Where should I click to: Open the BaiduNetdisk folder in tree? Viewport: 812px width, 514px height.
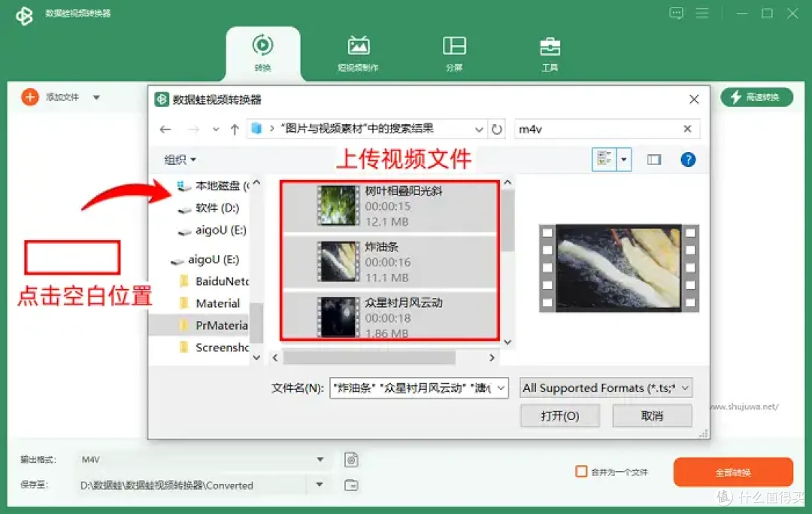pos(214,281)
